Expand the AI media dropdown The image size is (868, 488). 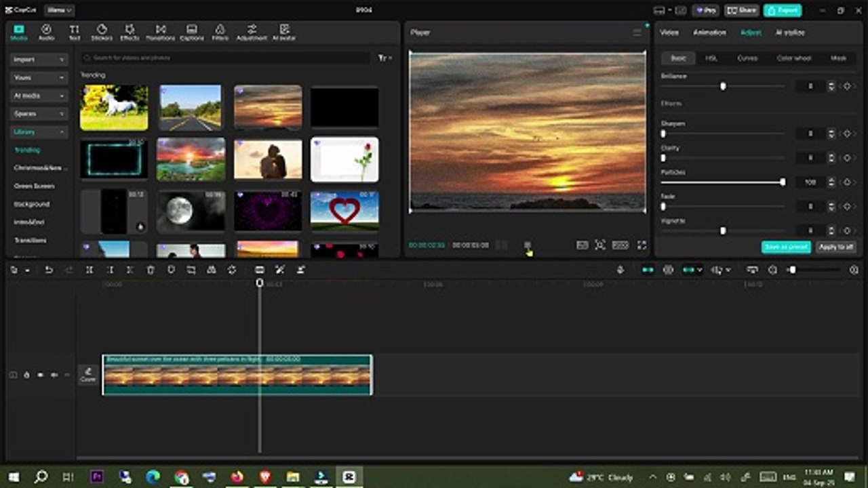coord(39,96)
